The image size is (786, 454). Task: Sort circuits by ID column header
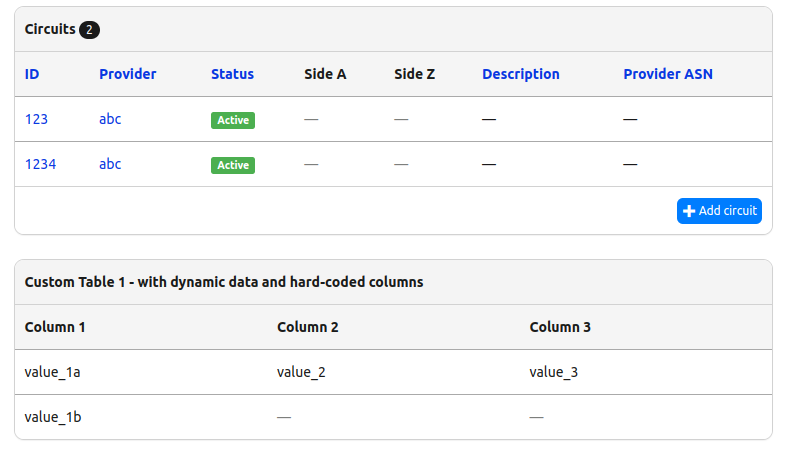(32, 74)
